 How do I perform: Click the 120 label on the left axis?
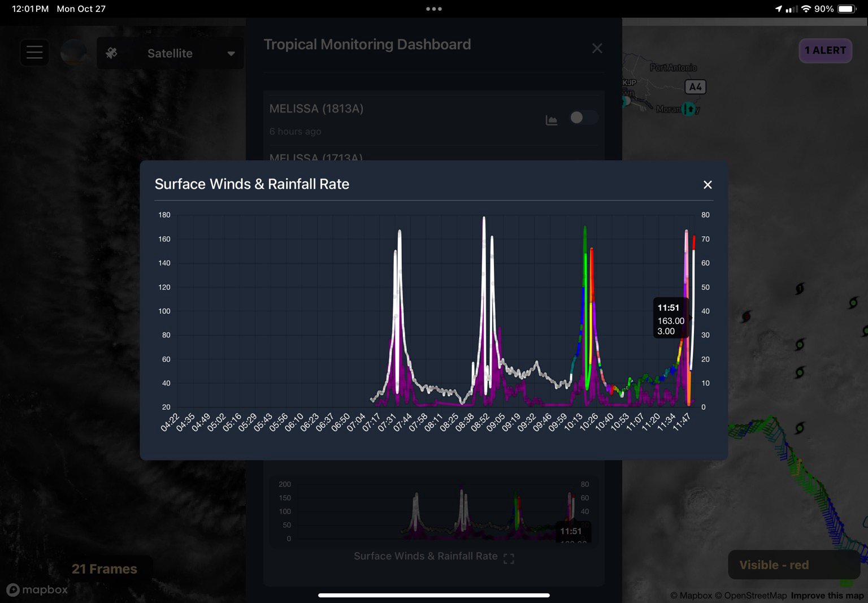[x=164, y=287]
